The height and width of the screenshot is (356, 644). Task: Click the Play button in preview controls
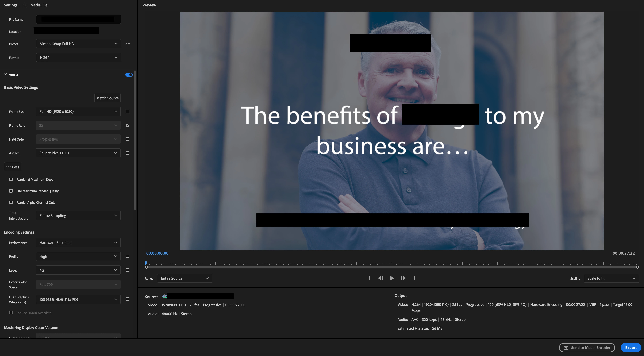coord(392,278)
